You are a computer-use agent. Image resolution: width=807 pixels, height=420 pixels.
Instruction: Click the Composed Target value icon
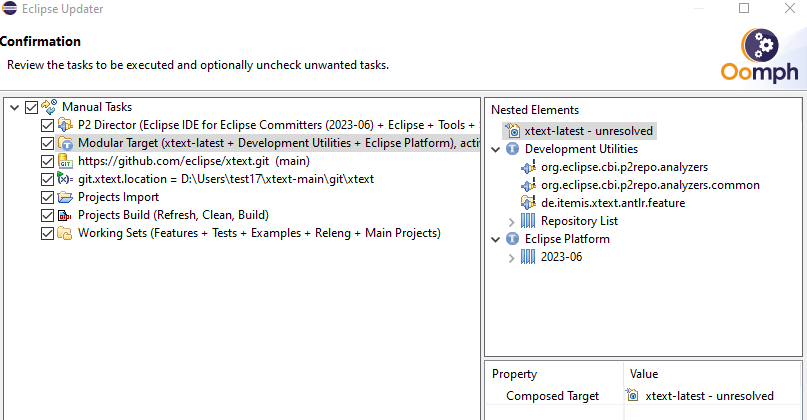point(632,395)
